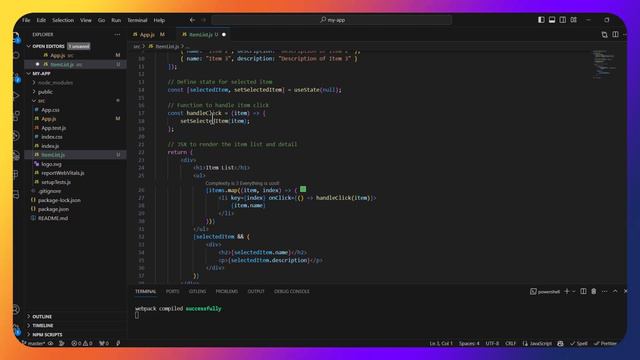Switch to the PROBLEMS panel tab
Screen dimensions: 640x360
[x=227, y=291]
